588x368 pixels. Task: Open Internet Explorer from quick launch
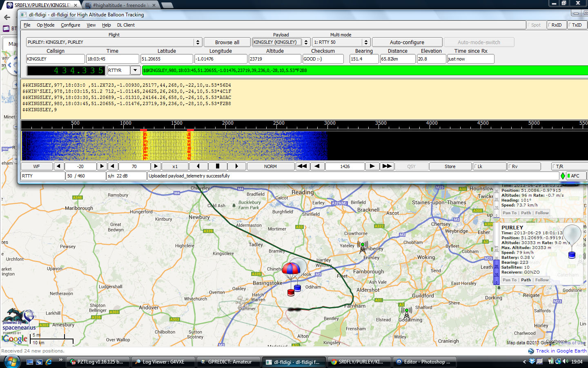click(49, 362)
